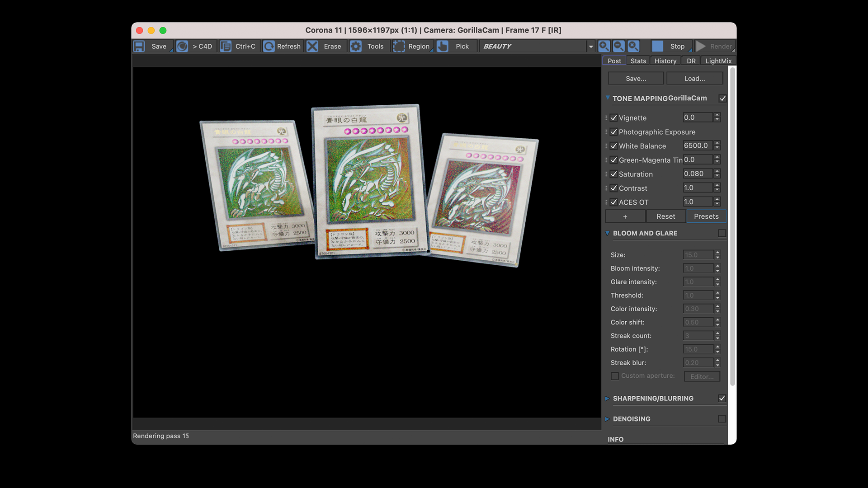The height and width of the screenshot is (488, 868).
Task: Click the Reset tone mapping button
Action: (x=666, y=216)
